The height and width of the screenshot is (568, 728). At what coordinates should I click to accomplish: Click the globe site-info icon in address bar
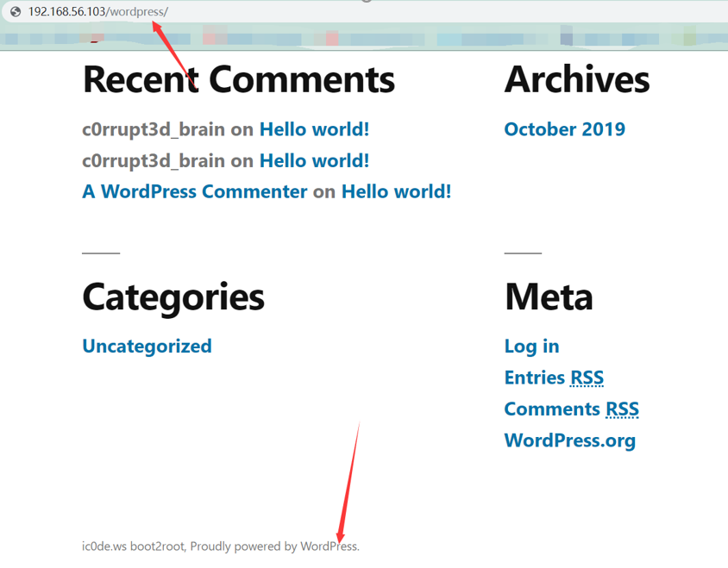[16, 11]
